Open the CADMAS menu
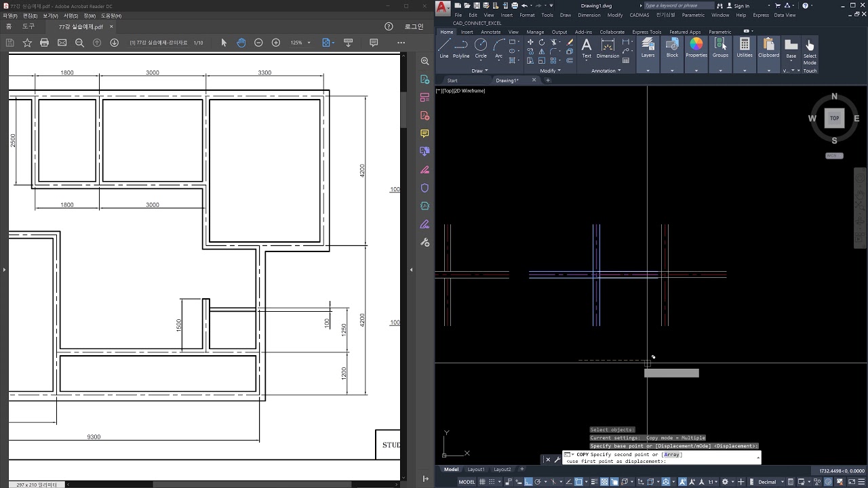The width and height of the screenshot is (868, 488). (x=639, y=15)
